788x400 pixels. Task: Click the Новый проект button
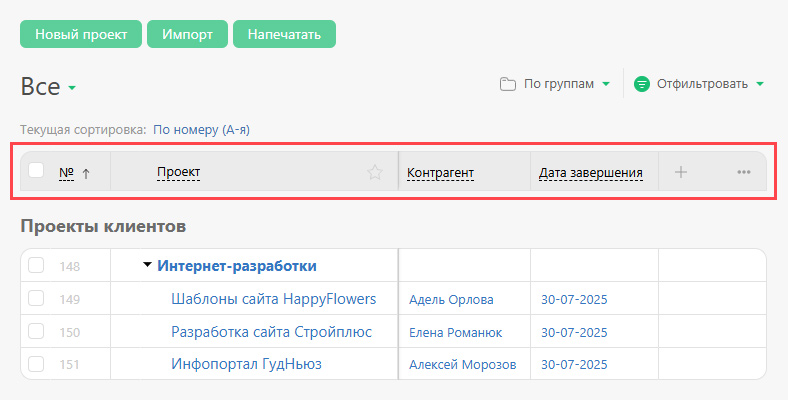(81, 34)
